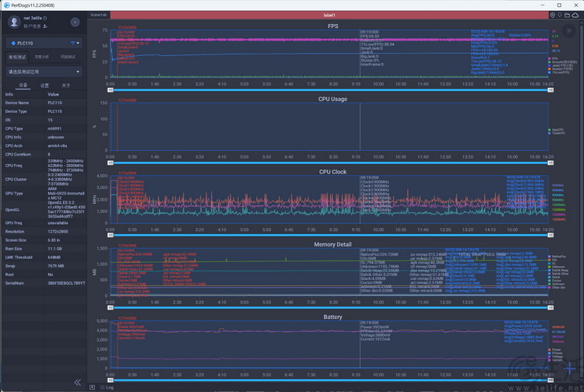The height and width of the screenshot is (392, 584).
Task: Open the account info person icon
Action: [45, 26]
